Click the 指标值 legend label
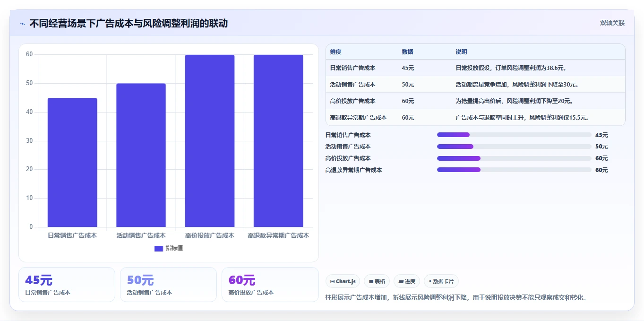This screenshot has width=644, height=321. coord(174,248)
